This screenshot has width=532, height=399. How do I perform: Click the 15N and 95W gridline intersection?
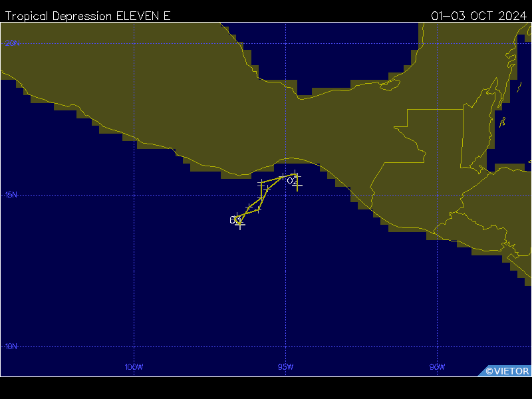[x=286, y=195]
